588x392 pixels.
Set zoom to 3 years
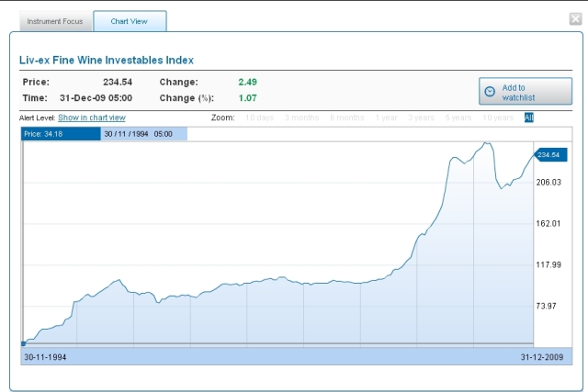coord(421,118)
